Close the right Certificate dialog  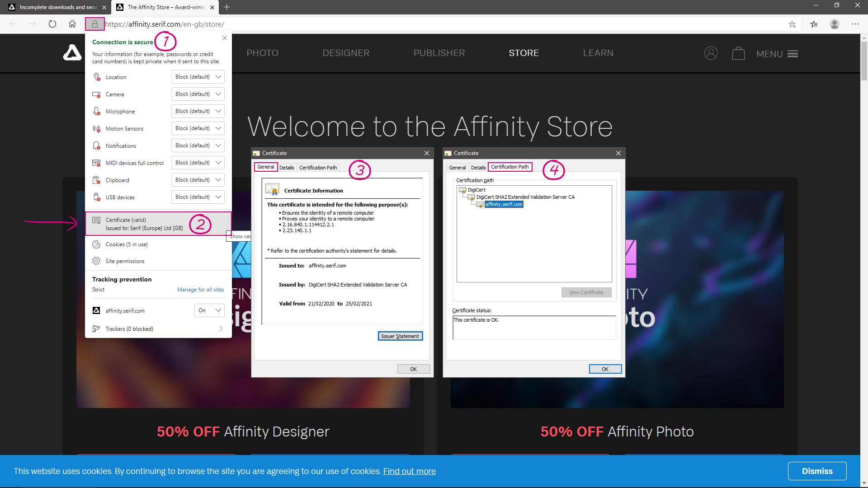(618, 153)
